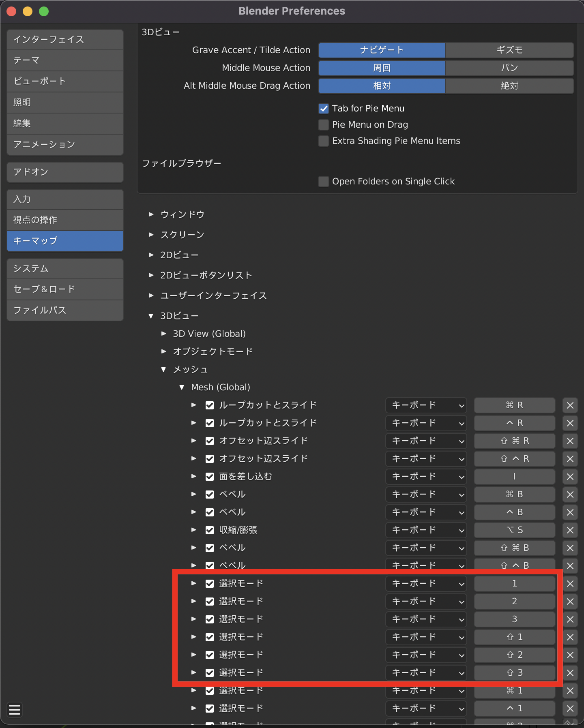The height and width of the screenshot is (728, 584).
Task: Uncheck the ⌘ R ループカットとスライド entry
Action: (210, 405)
